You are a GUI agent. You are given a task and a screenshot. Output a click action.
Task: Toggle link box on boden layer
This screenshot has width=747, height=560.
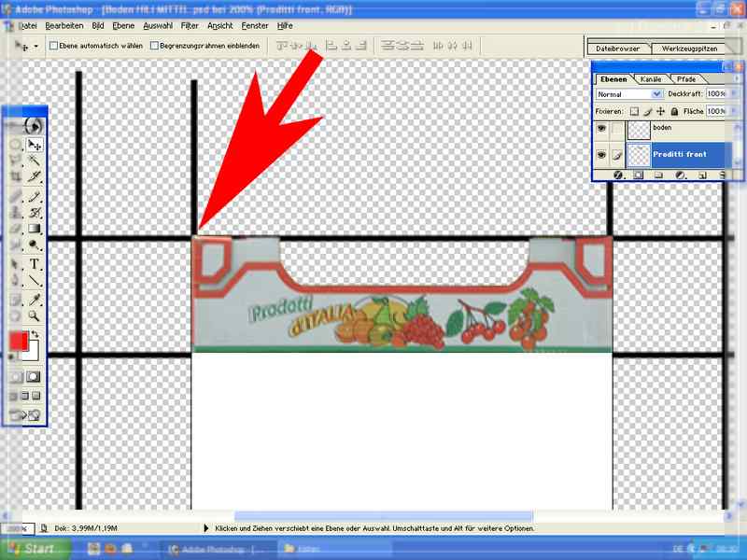[617, 129]
